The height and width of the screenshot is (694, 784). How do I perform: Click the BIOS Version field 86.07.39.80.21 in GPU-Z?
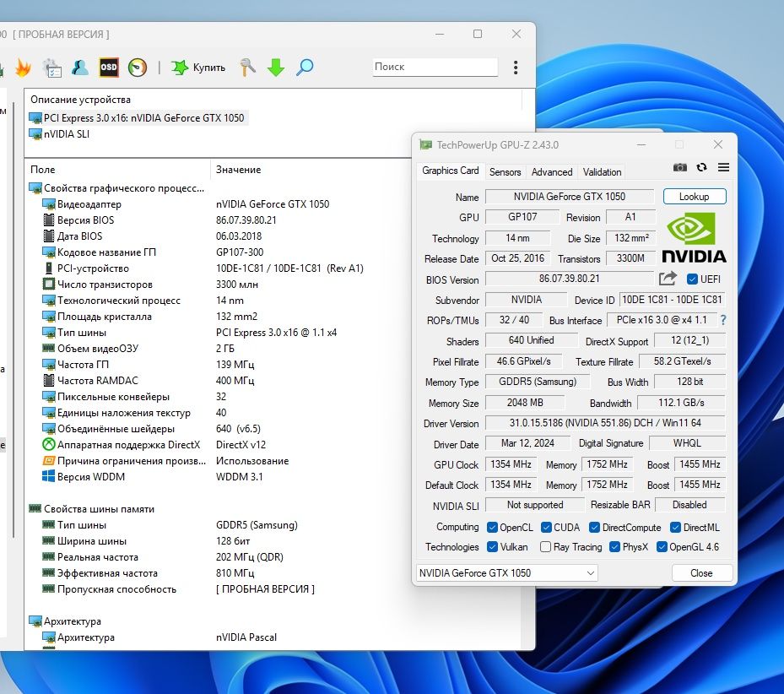coord(570,279)
